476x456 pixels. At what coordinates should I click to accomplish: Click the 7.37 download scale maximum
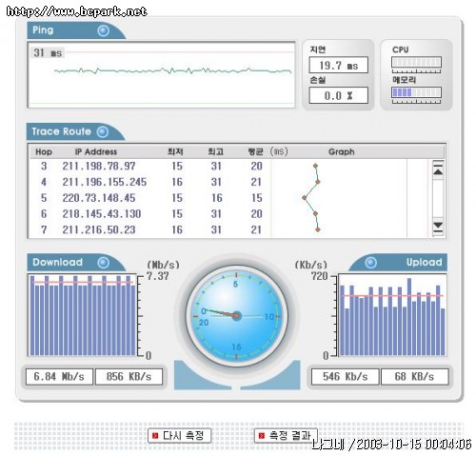tap(158, 276)
